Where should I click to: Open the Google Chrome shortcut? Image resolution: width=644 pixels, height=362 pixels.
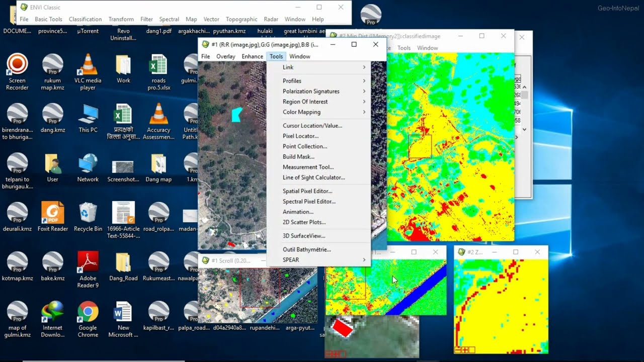tap(88, 319)
